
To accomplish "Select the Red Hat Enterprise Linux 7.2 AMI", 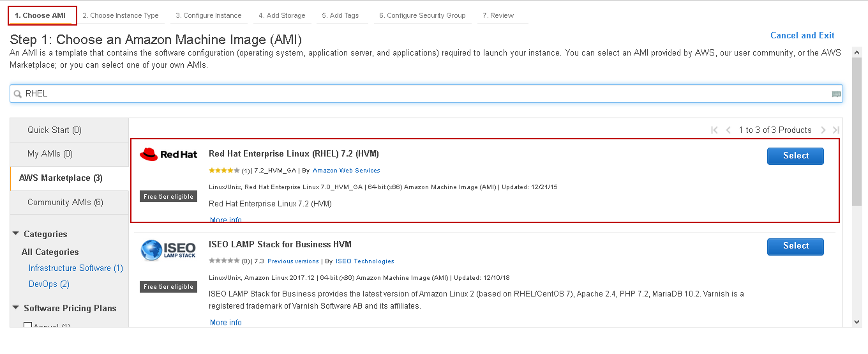I will tap(795, 156).
